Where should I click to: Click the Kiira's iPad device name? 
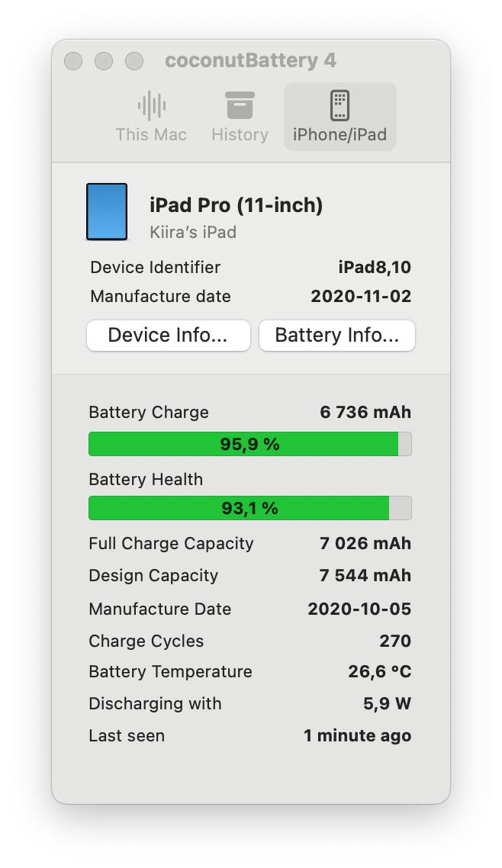click(193, 232)
